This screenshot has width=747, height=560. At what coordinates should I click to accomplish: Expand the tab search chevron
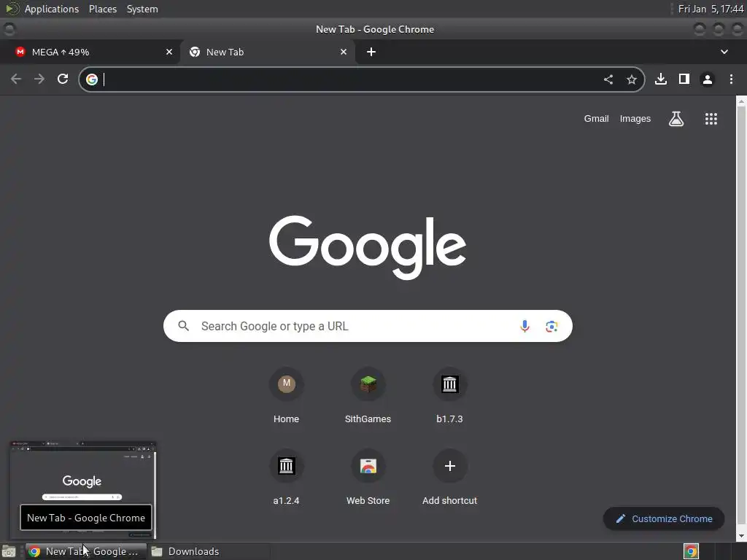click(x=724, y=52)
